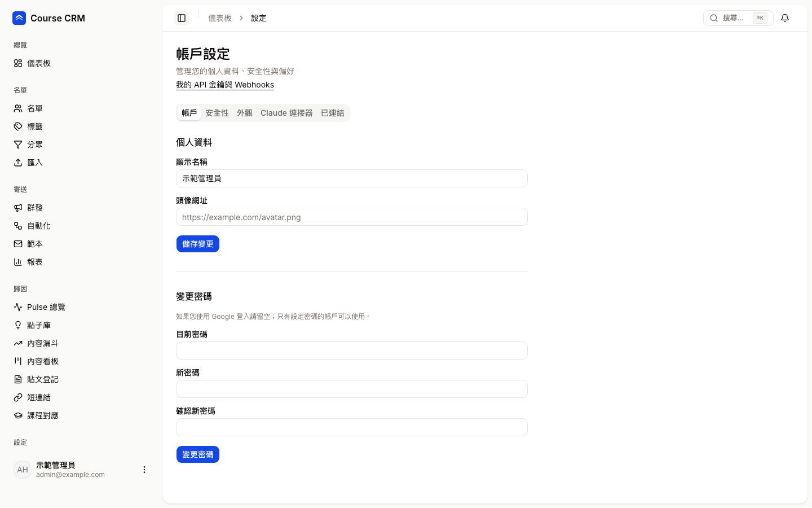Click the 課程對應 label in the sidebar
This screenshot has width=812, height=508.
click(43, 415)
